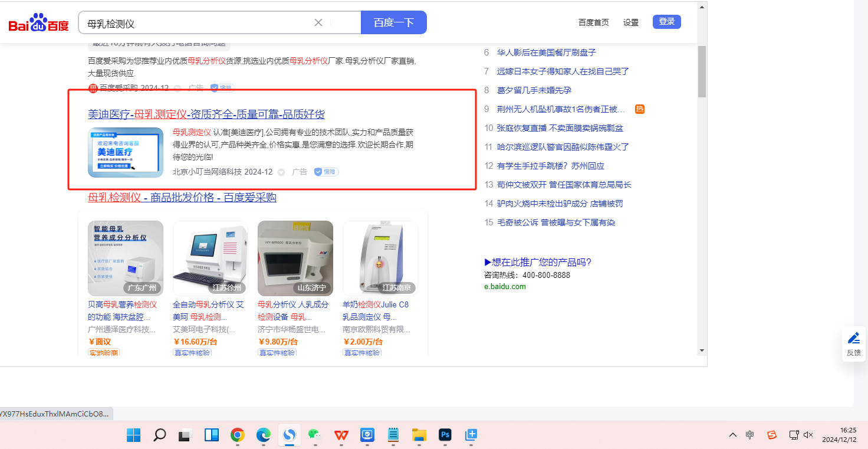
Task: Click the 百度一下 search button
Action: tap(394, 23)
